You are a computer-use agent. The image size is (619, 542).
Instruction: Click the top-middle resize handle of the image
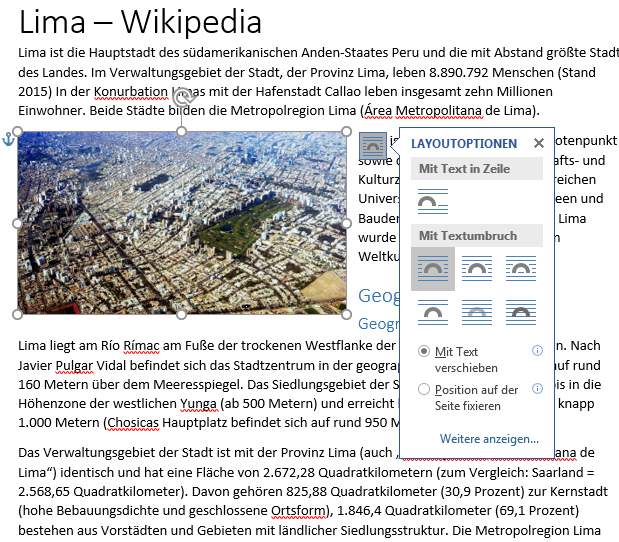tap(181, 131)
